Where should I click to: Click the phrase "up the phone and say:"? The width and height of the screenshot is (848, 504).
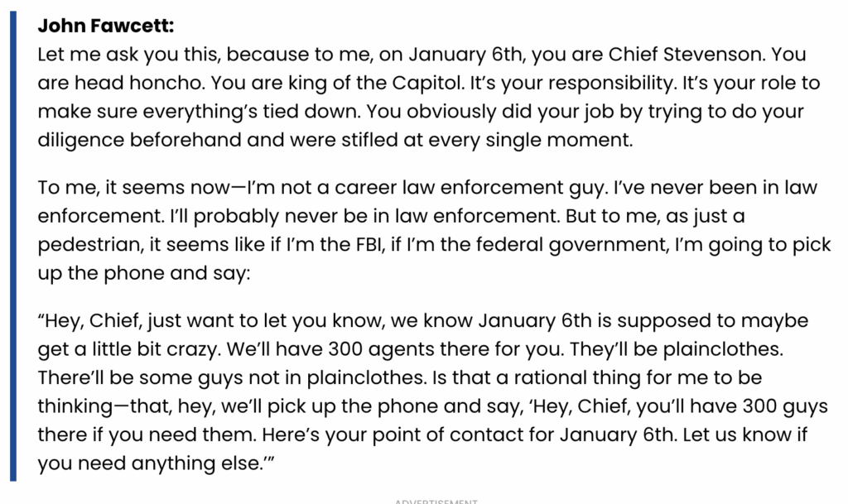click(143, 271)
